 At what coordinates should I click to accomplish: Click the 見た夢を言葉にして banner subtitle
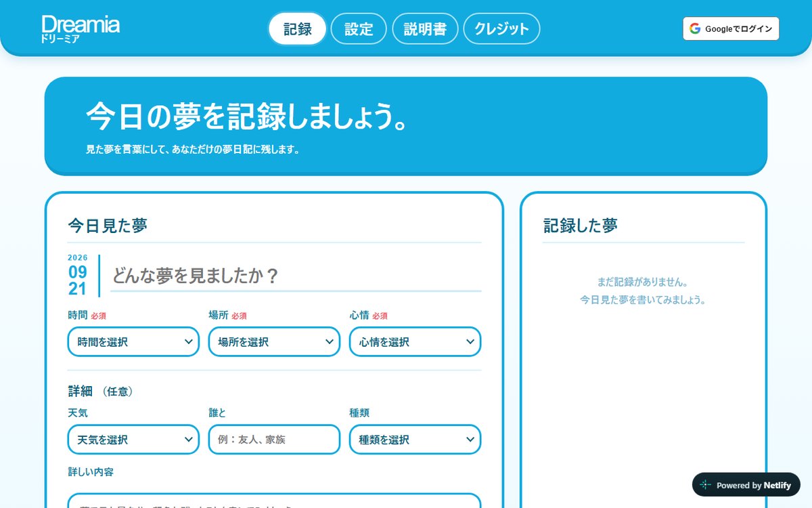[x=193, y=150]
